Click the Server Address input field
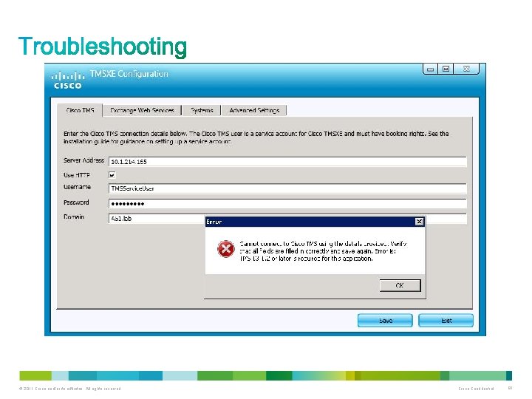Image resolution: width=532 pixels, height=399 pixels. tap(287, 162)
